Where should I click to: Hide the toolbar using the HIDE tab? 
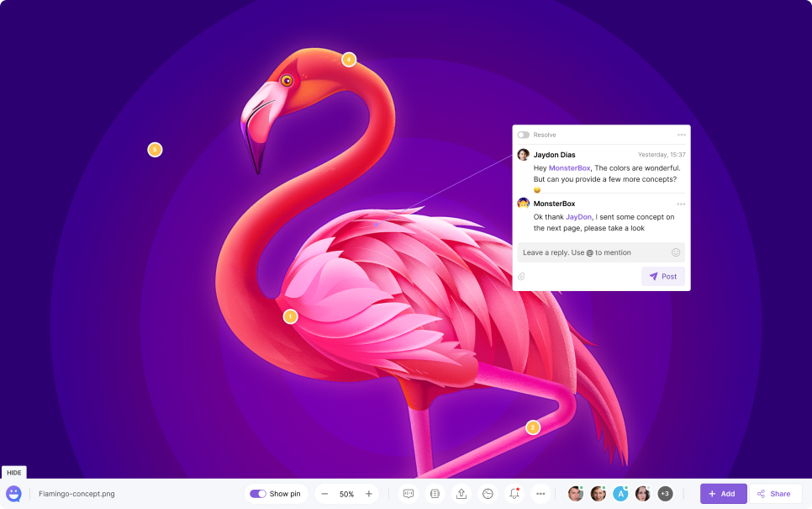tap(14, 473)
